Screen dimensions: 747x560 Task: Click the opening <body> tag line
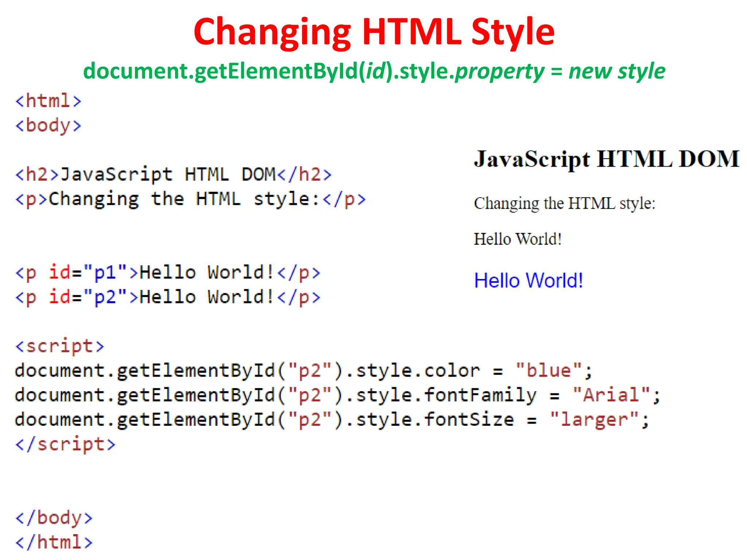tap(48, 126)
